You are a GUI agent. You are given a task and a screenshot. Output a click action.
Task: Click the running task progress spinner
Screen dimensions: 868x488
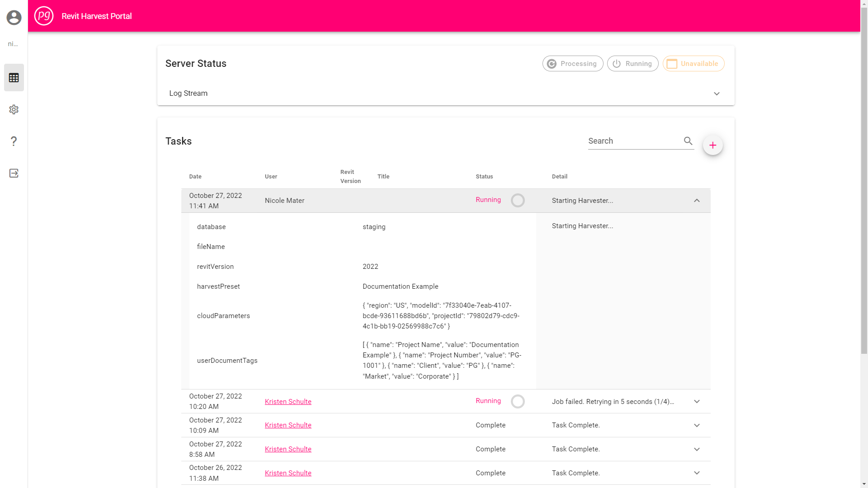coord(518,200)
